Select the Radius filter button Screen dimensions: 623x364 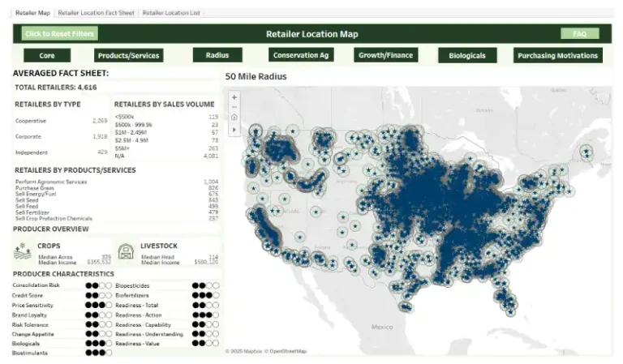(x=217, y=55)
